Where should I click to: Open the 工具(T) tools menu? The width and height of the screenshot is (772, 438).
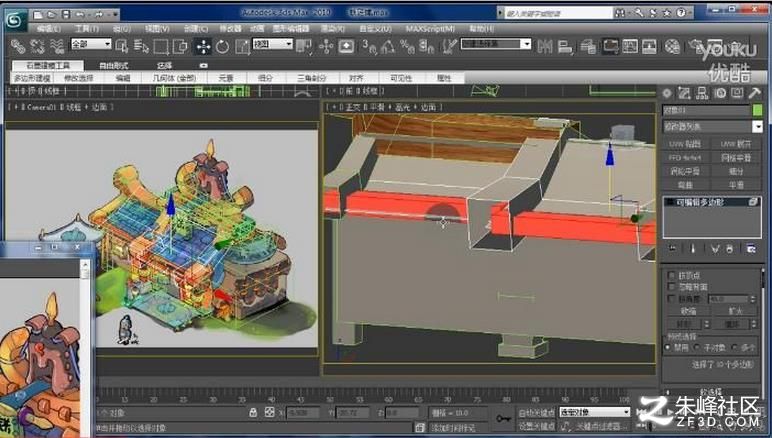point(87,29)
